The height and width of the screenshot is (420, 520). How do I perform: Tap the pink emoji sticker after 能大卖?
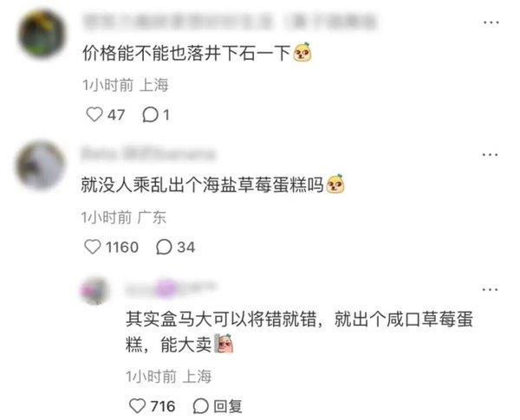(224, 344)
